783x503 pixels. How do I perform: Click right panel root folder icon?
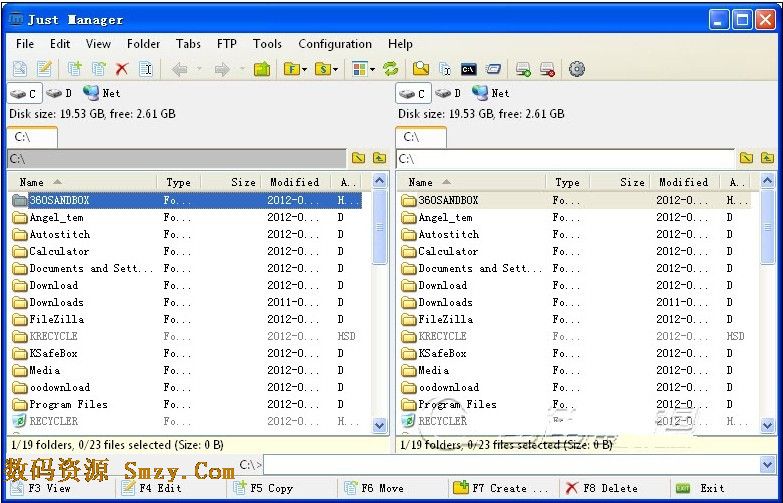pyautogui.click(x=746, y=158)
